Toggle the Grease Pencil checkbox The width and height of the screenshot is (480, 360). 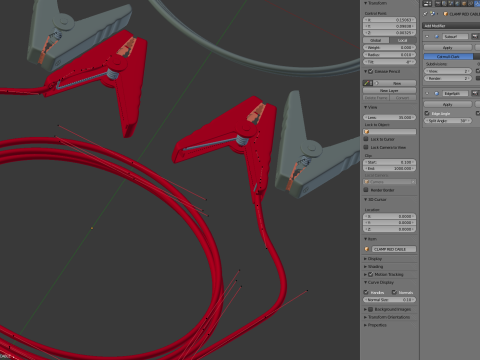tap(370, 71)
